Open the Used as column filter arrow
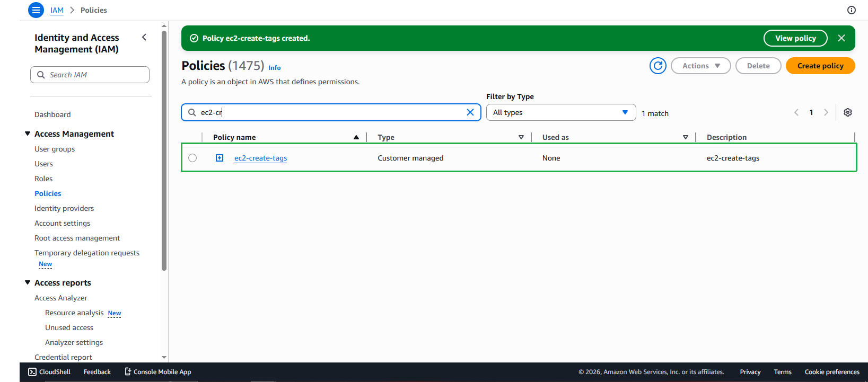The height and width of the screenshot is (382, 868). tap(686, 137)
